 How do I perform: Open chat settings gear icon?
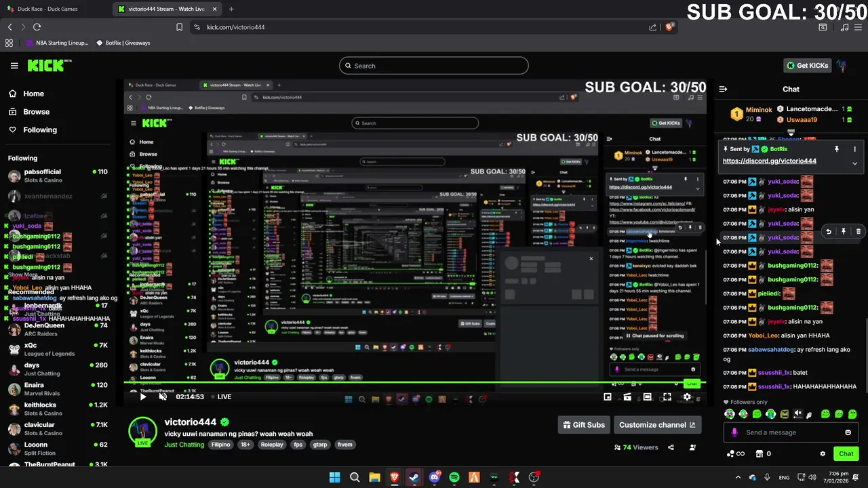(x=823, y=454)
